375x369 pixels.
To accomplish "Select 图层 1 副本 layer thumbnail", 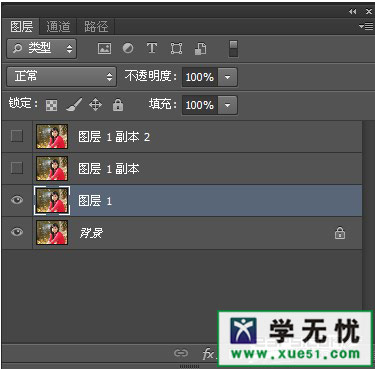I will tap(52, 168).
